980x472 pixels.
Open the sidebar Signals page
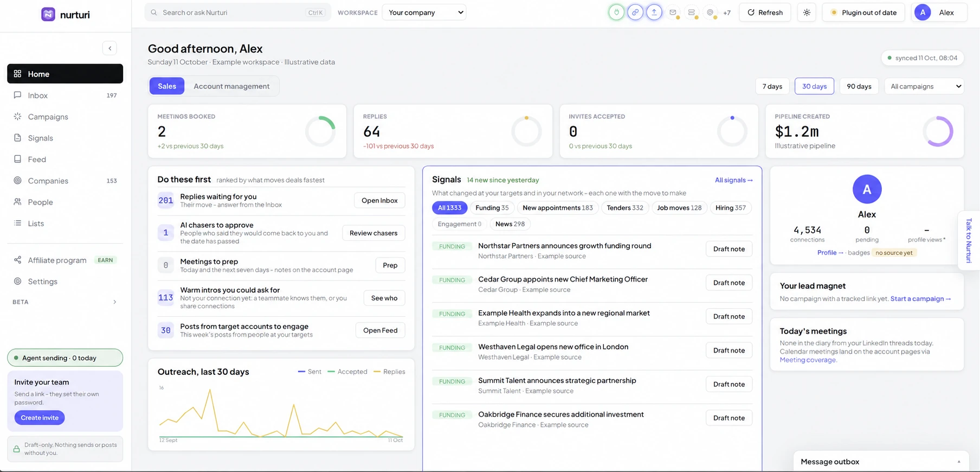tap(65, 138)
